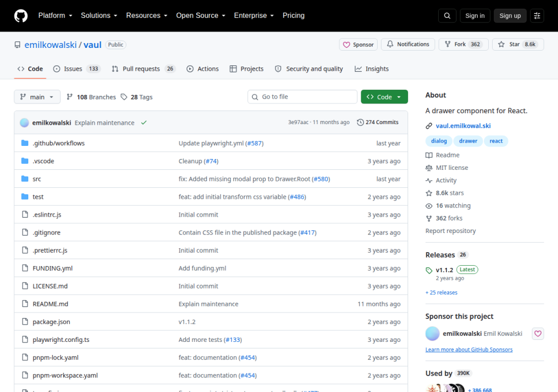The image size is (558, 392).
Task: Expand the Solutions menu
Action: pyautogui.click(x=99, y=16)
